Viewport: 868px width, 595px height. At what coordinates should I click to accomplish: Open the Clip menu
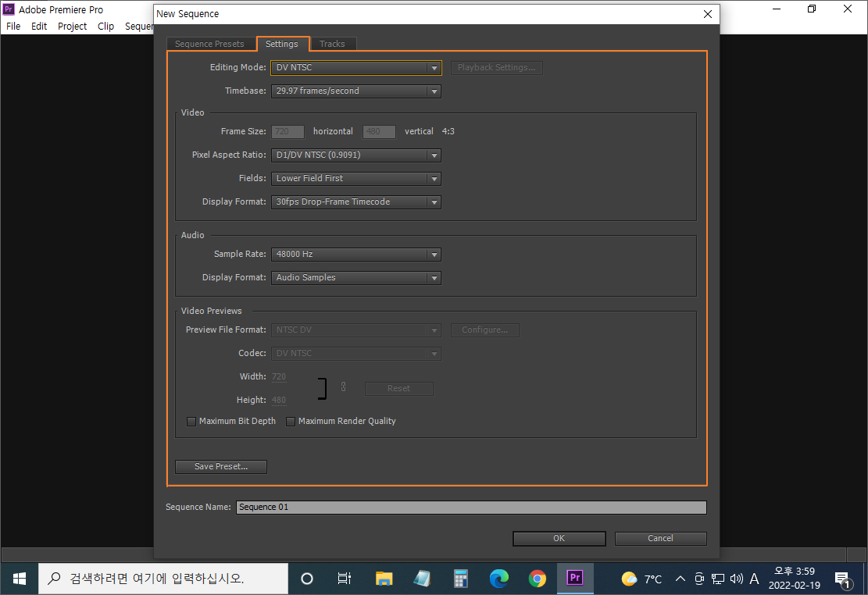[105, 26]
